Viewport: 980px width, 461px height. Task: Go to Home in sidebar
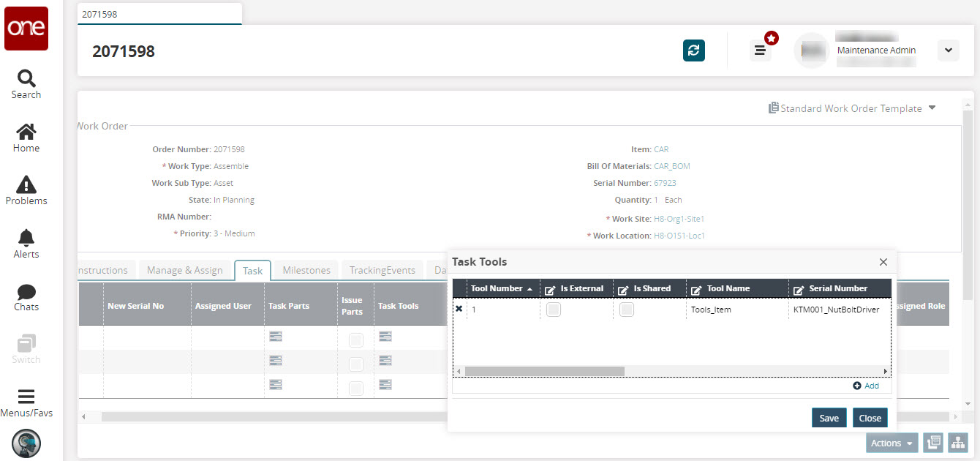(26, 138)
